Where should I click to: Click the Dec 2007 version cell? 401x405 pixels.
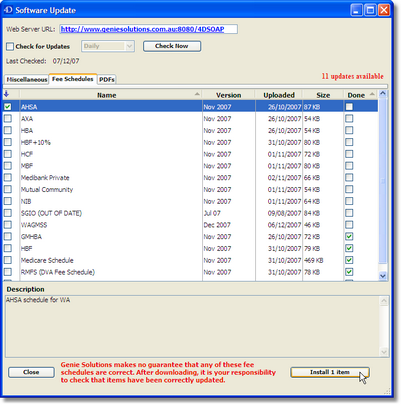pyautogui.click(x=217, y=225)
